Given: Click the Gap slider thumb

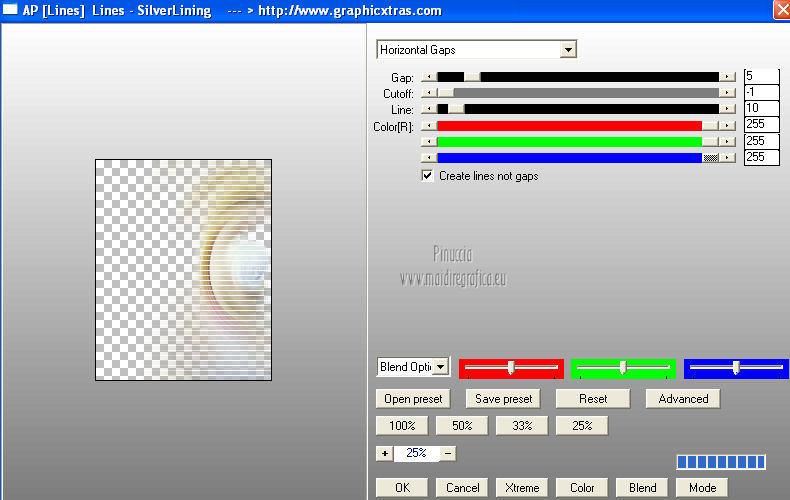Looking at the screenshot, I should pos(472,77).
